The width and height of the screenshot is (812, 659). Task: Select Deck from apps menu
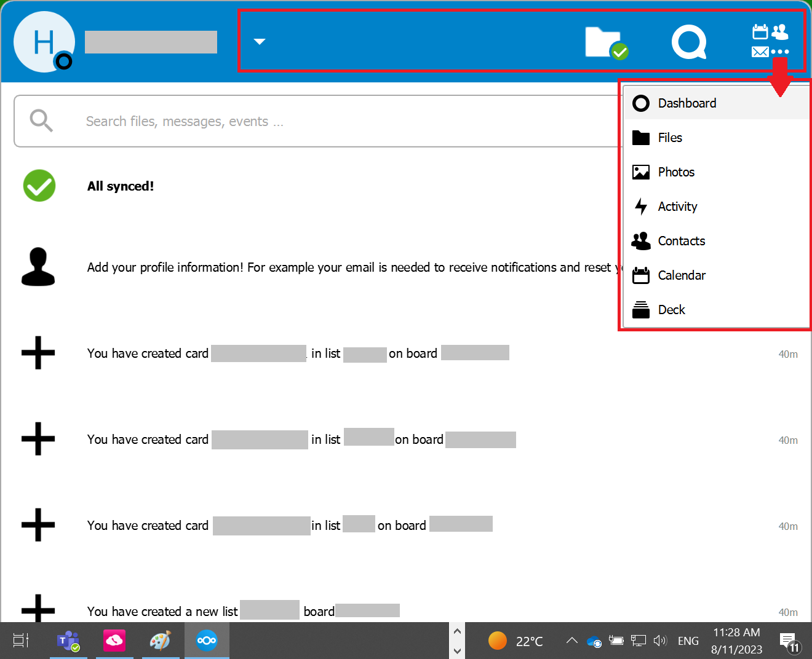click(x=717, y=310)
